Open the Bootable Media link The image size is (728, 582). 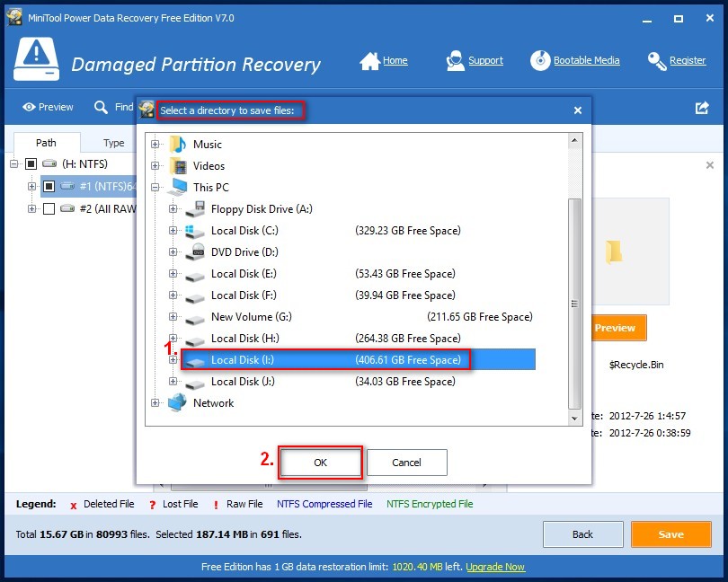586,61
